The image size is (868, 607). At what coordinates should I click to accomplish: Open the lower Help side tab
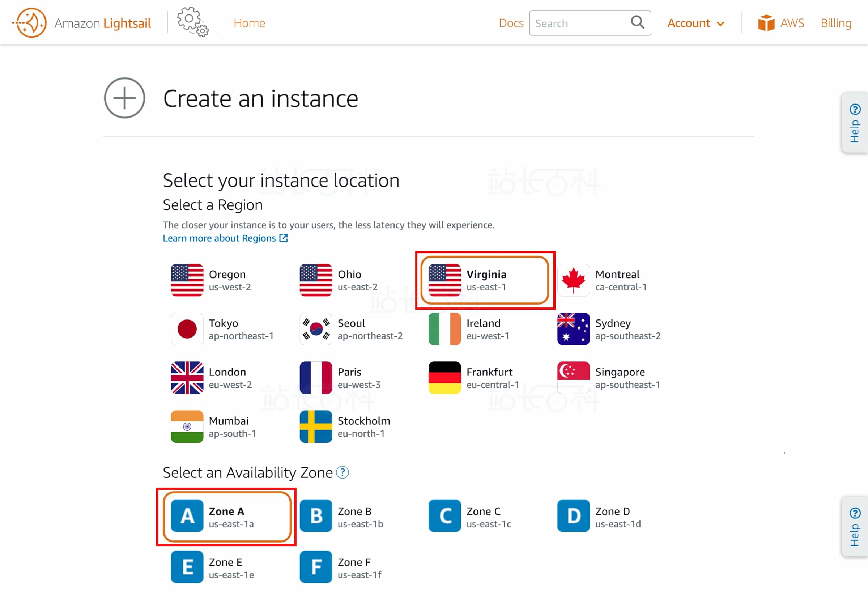855,526
